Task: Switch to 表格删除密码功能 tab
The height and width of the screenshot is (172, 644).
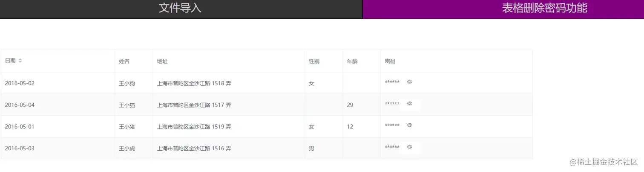Action: tap(503, 9)
